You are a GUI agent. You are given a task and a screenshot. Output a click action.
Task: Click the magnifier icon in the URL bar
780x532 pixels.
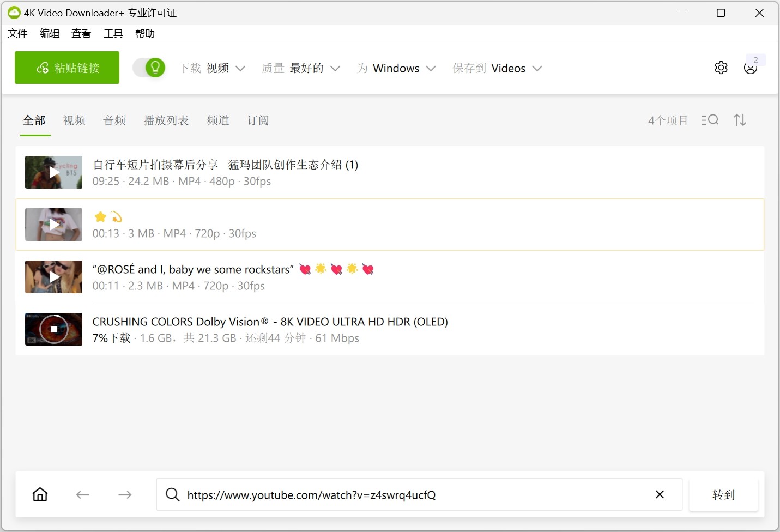[x=172, y=494]
